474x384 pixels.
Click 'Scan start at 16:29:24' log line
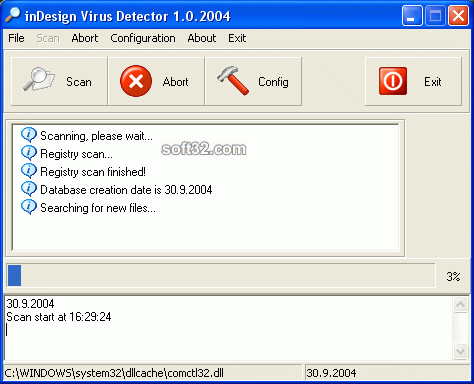[59, 317]
